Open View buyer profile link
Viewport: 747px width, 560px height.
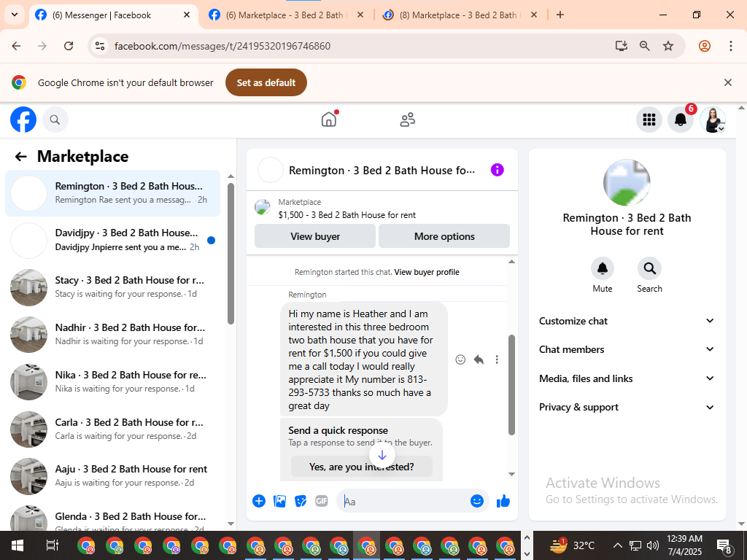pos(427,273)
